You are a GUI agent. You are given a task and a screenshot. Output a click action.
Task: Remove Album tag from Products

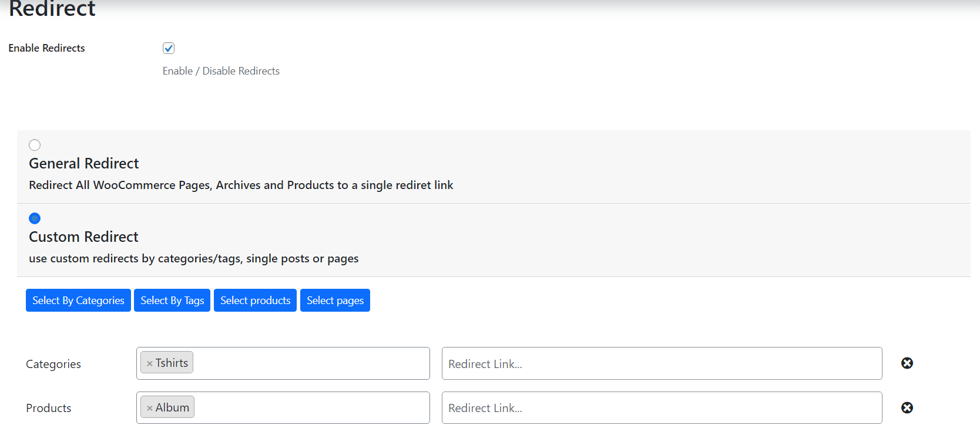(x=150, y=408)
